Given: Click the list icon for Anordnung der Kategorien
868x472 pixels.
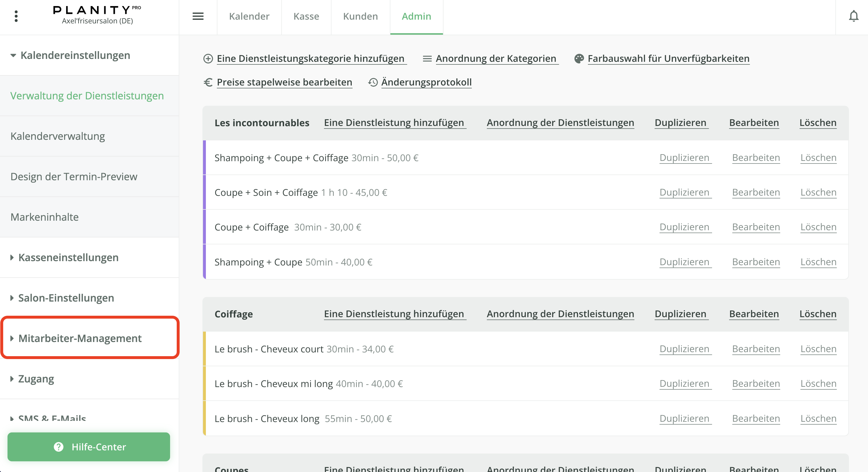Looking at the screenshot, I should (x=426, y=58).
